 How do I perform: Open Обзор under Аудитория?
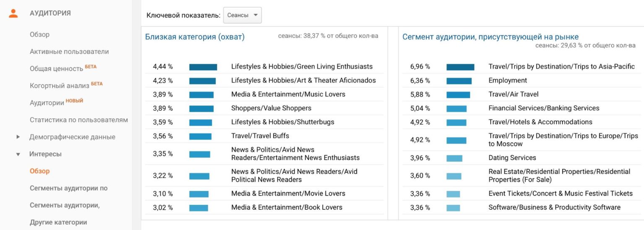39,34
